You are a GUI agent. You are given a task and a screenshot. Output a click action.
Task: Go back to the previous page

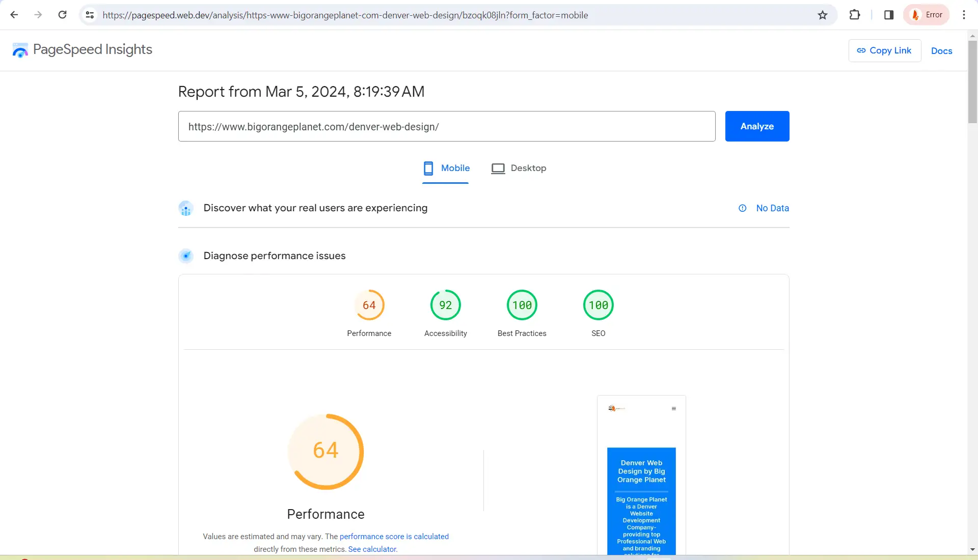[x=14, y=15]
